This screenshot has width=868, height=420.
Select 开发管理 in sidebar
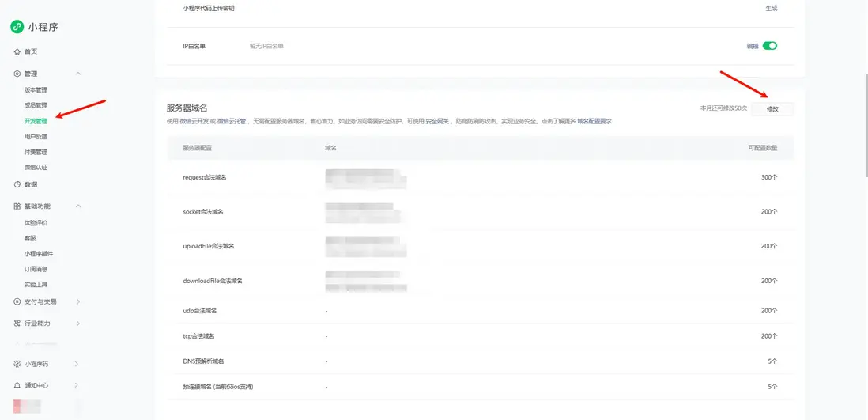36,121
